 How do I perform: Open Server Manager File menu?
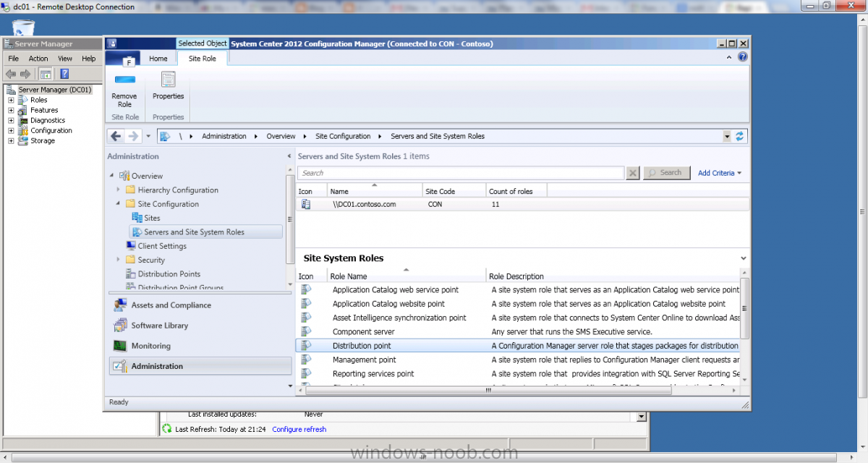13,59
